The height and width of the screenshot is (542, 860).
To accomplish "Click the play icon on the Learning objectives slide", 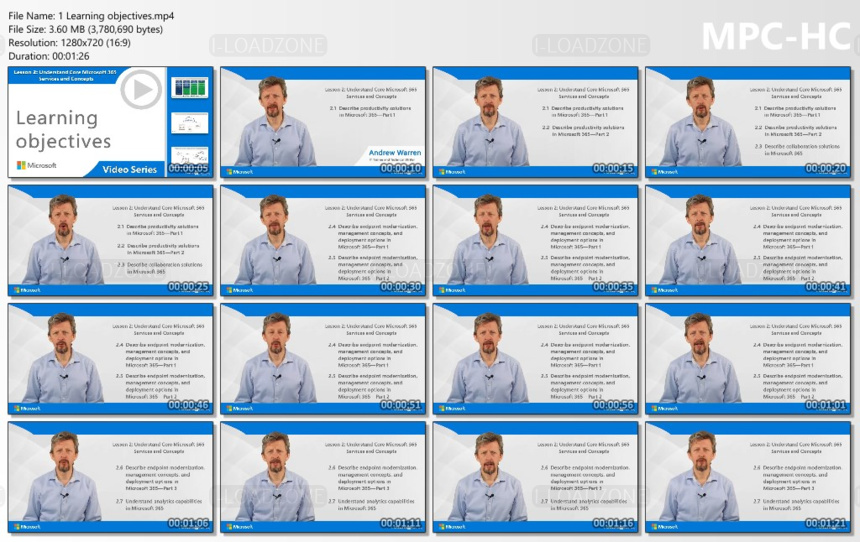I will click(141, 89).
